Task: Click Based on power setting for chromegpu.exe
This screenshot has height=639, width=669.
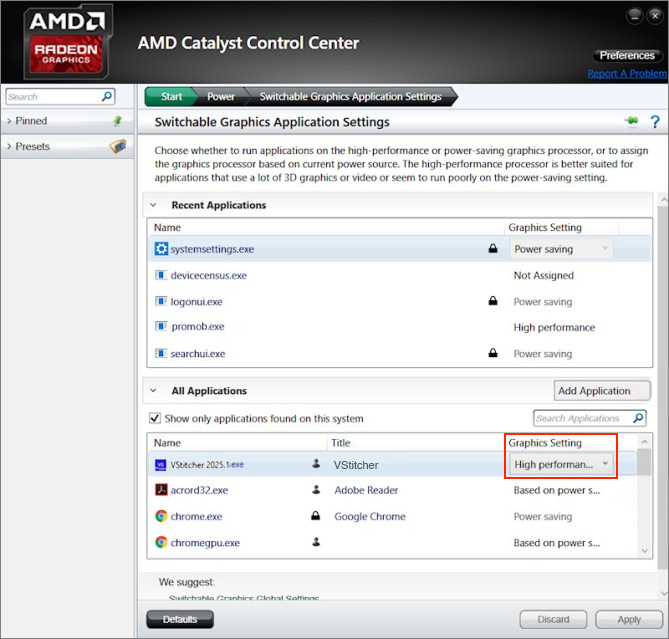Action: click(x=557, y=543)
